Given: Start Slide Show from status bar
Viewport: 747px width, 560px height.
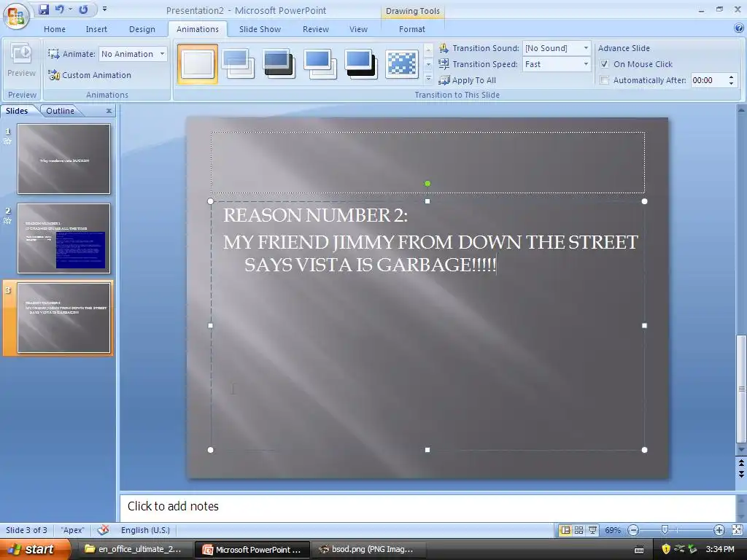Looking at the screenshot, I should (x=592, y=530).
